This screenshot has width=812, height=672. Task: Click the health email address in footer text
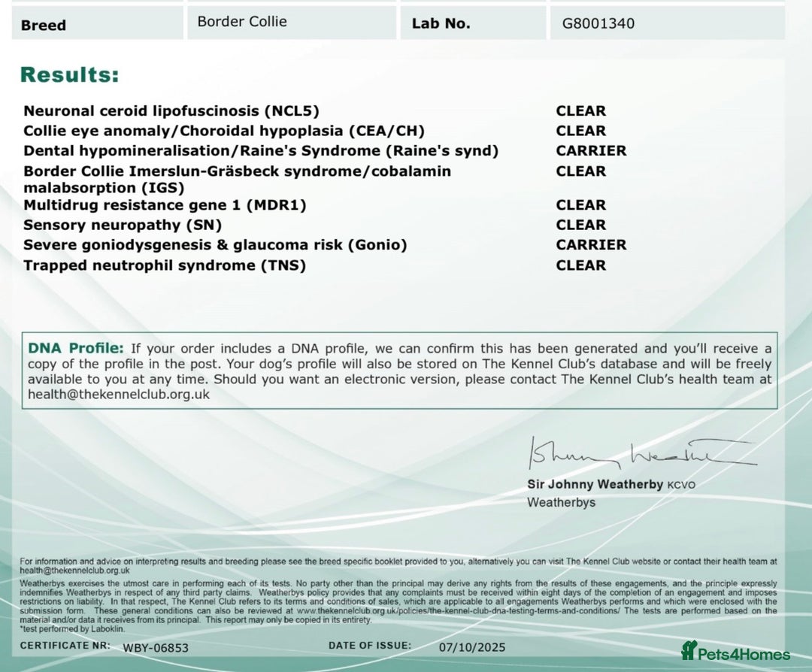[x=74, y=571]
